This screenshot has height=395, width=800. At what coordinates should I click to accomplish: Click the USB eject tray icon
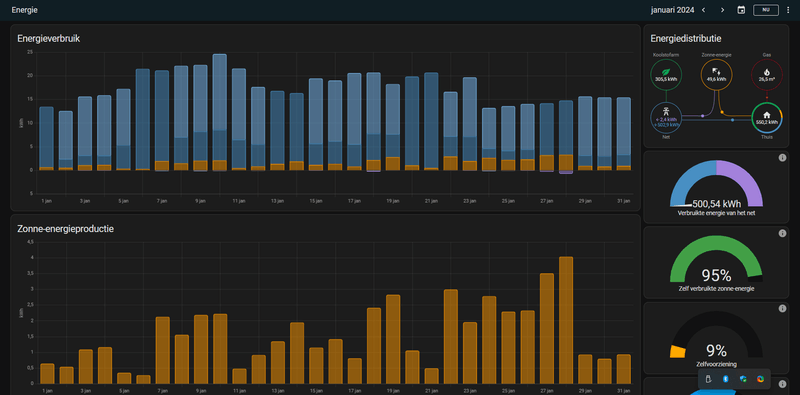point(708,379)
